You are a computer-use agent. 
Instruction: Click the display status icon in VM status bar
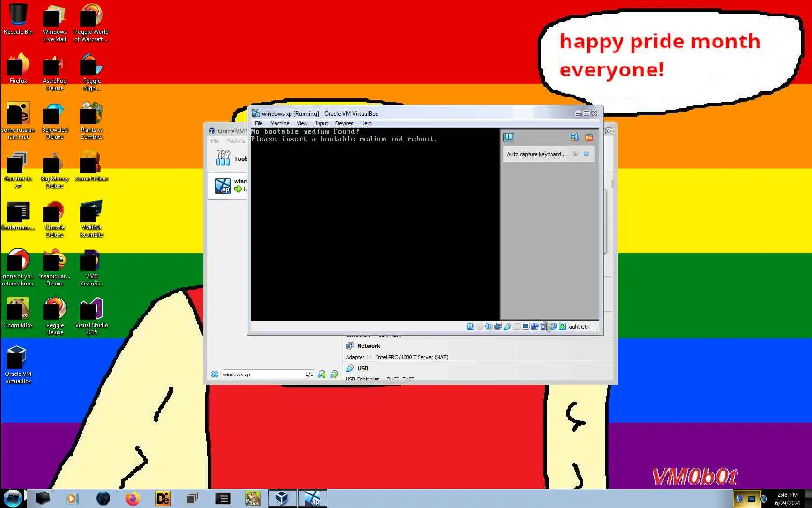525,327
